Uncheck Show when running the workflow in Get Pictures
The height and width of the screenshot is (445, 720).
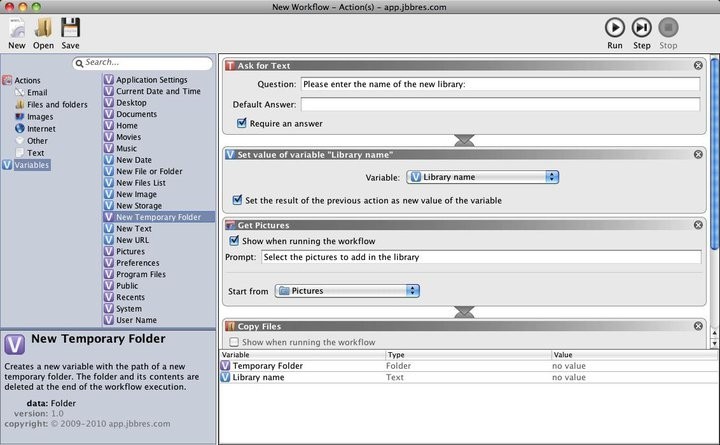[234, 241]
